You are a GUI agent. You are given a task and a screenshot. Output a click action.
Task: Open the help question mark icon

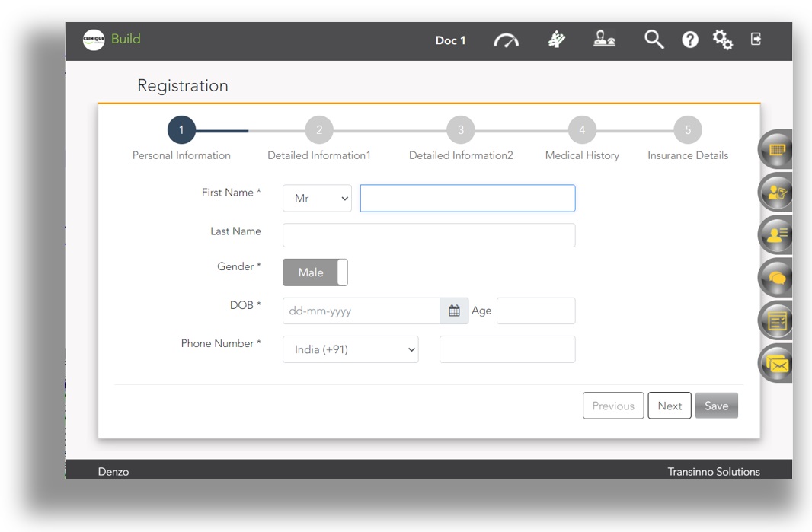689,40
